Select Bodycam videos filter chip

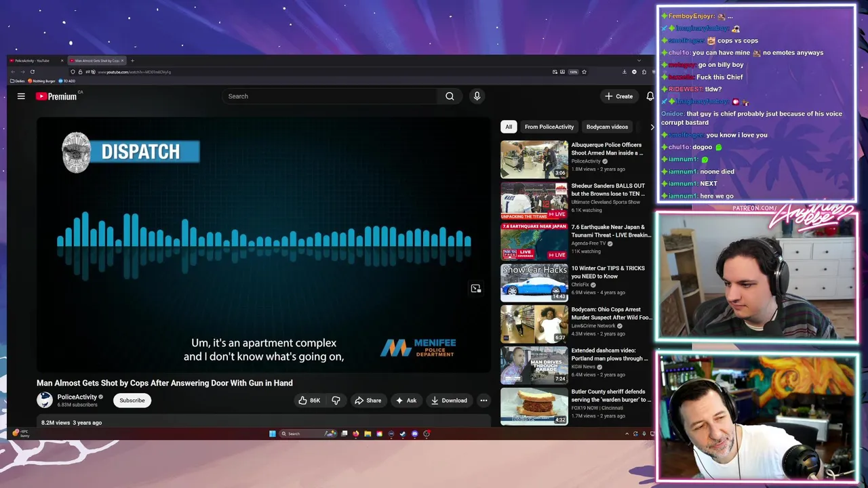(x=607, y=127)
